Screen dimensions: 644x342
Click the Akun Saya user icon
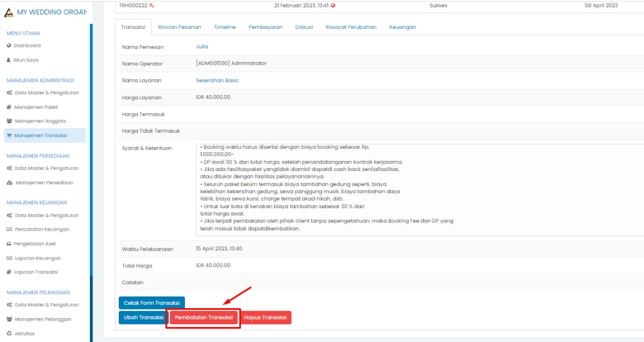9,60
